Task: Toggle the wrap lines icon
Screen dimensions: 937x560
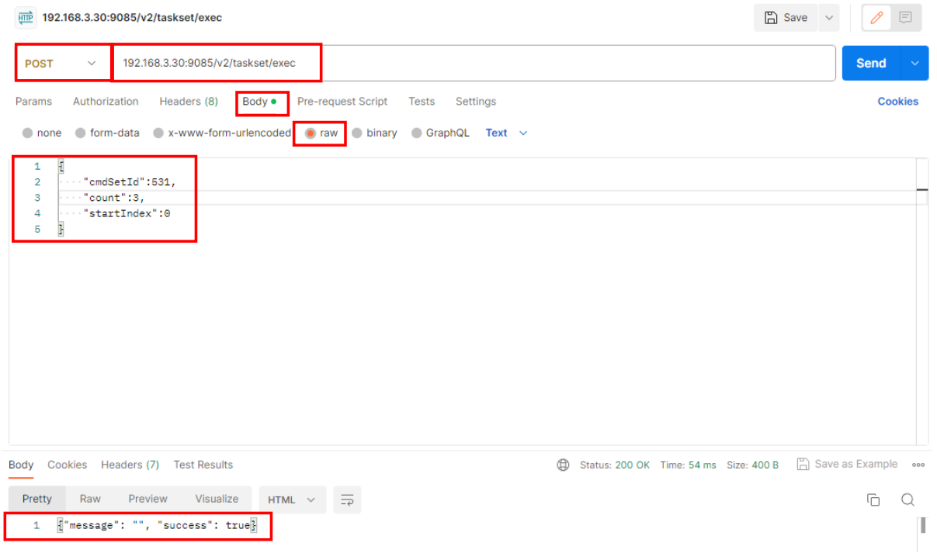Action: click(347, 500)
